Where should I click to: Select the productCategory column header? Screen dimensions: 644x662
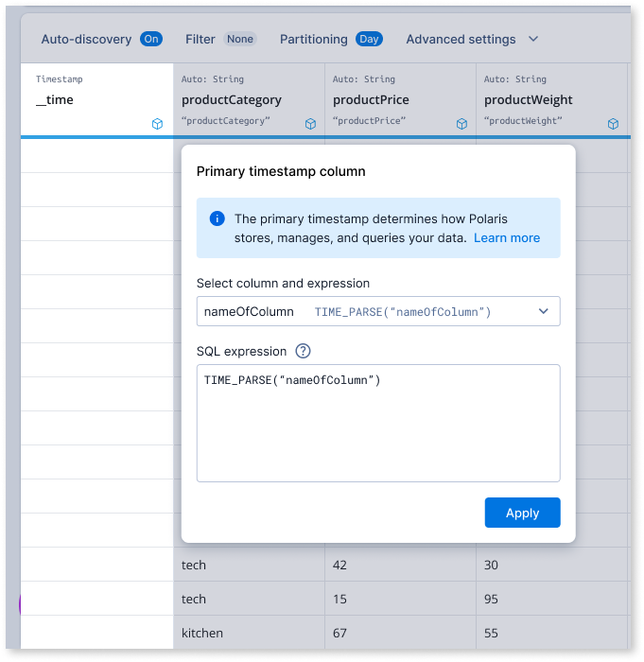pyautogui.click(x=249, y=99)
